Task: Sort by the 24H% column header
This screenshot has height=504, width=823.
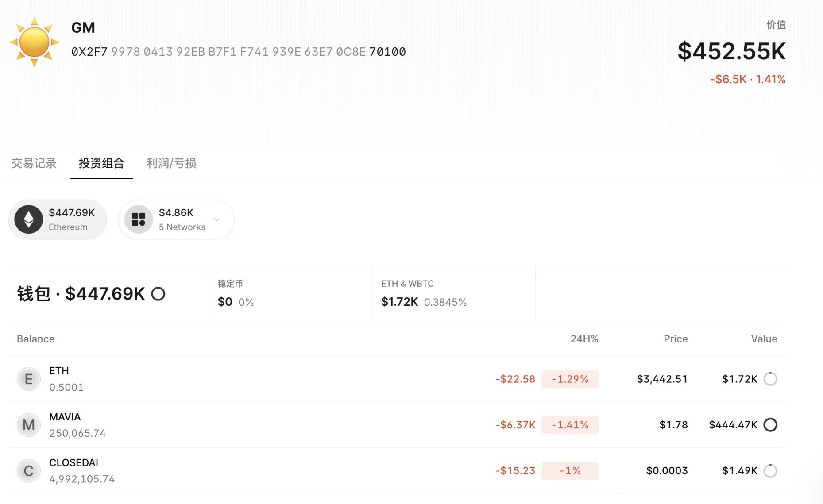Action: pyautogui.click(x=584, y=339)
